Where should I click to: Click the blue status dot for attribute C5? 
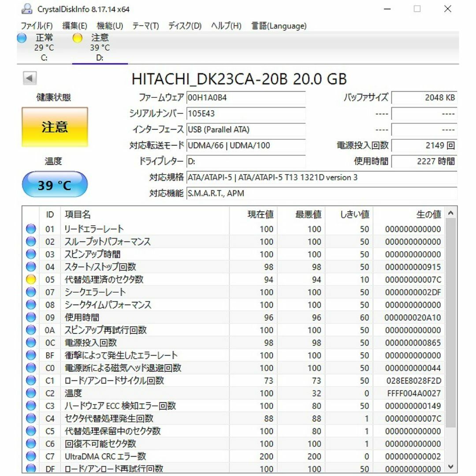[31, 431]
